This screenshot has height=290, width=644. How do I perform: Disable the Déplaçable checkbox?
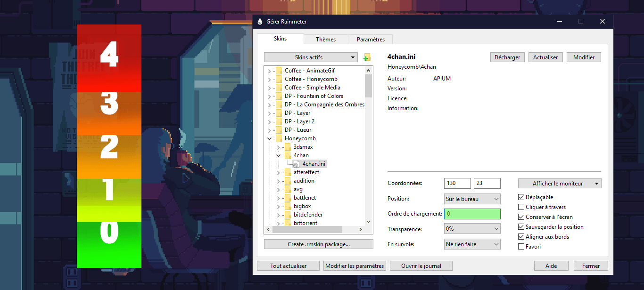tap(521, 197)
